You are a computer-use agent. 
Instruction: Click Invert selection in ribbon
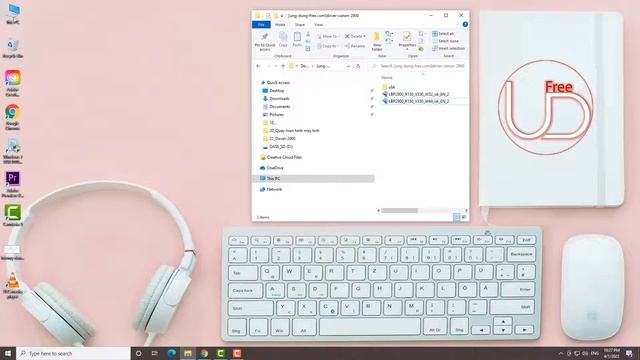tap(448, 48)
